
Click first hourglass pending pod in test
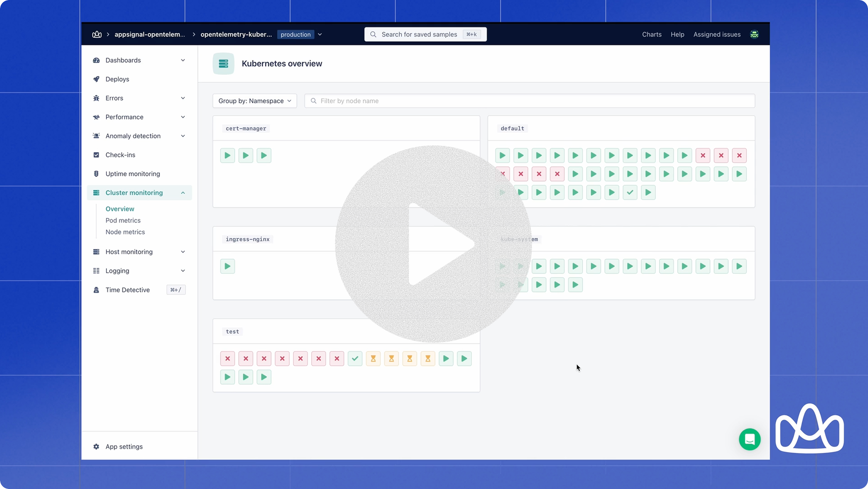pyautogui.click(x=373, y=359)
